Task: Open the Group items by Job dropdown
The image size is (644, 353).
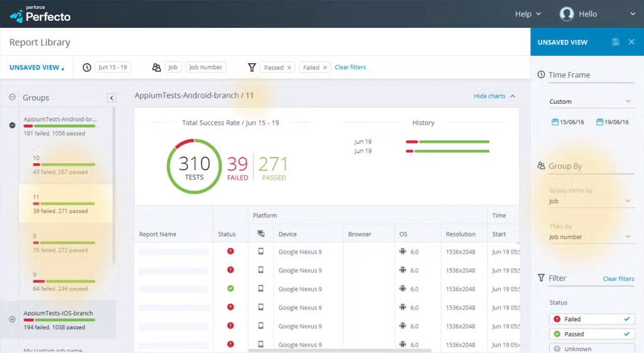Action: [x=590, y=201]
